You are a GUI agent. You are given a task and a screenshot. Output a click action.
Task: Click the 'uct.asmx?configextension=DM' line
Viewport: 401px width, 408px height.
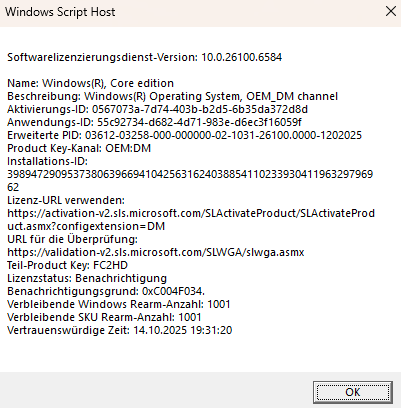(86, 226)
